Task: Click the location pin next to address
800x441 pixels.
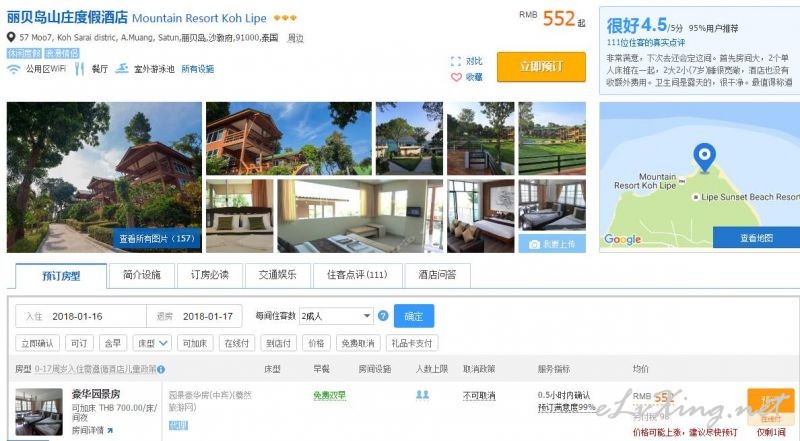Action: (x=11, y=37)
